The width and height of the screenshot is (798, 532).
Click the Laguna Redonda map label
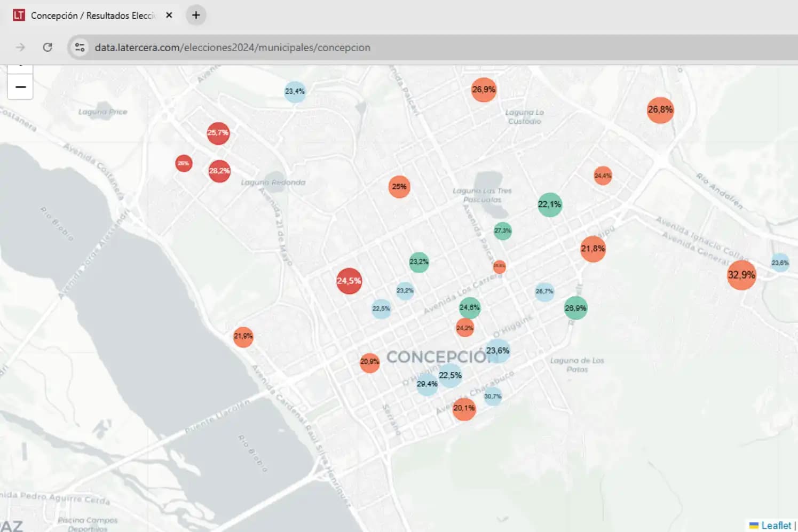273,182
